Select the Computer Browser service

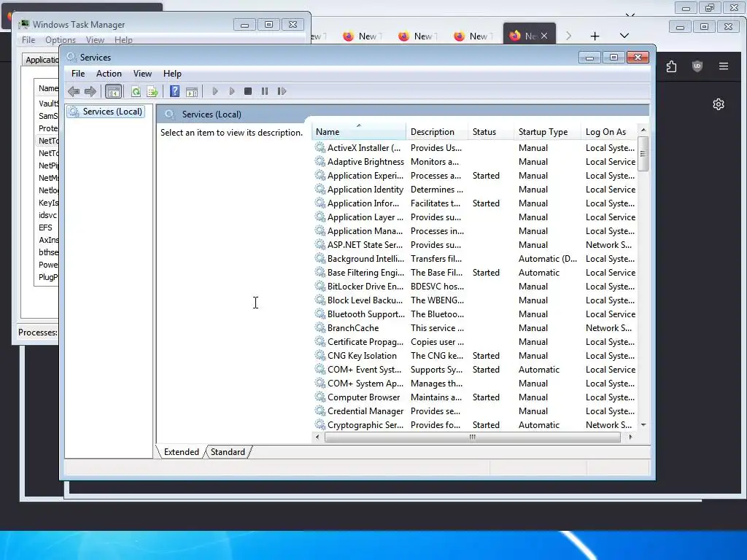476,397
